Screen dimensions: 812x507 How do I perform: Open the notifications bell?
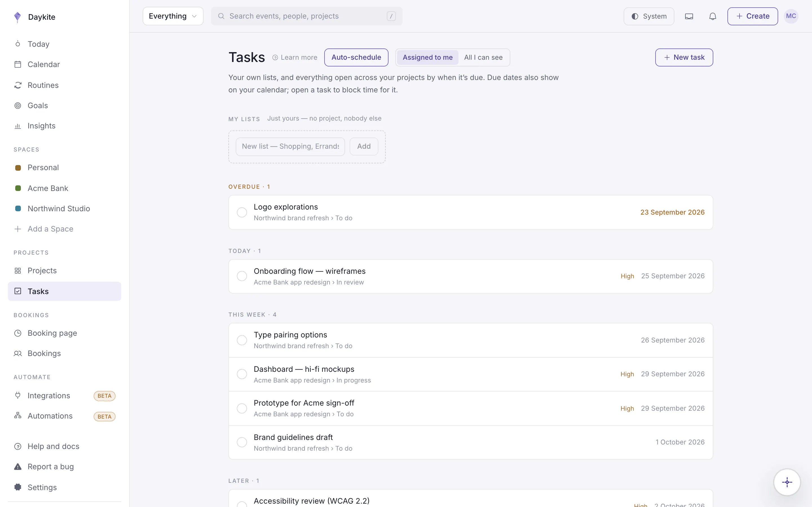712,16
